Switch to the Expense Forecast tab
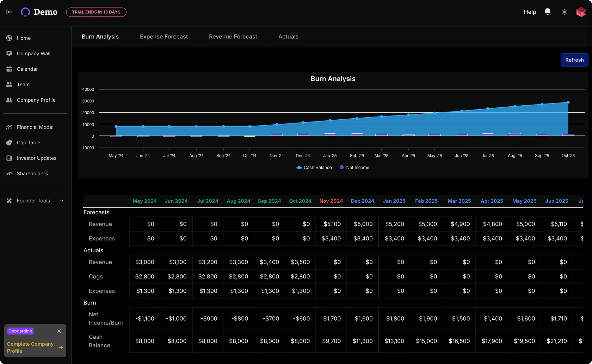The image size is (592, 364). 164,37
